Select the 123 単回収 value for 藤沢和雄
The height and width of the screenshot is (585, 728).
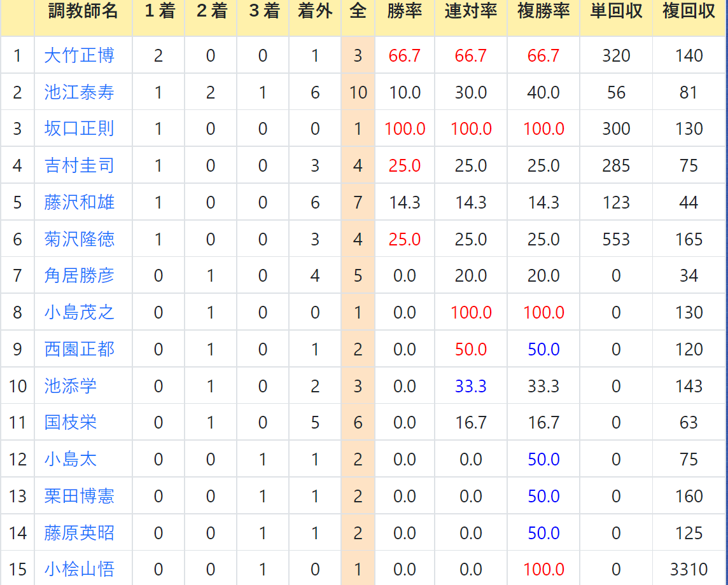(x=616, y=203)
